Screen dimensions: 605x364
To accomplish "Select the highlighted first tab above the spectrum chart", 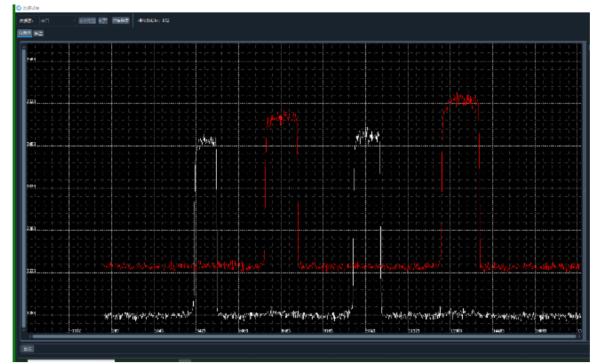I will [25, 33].
